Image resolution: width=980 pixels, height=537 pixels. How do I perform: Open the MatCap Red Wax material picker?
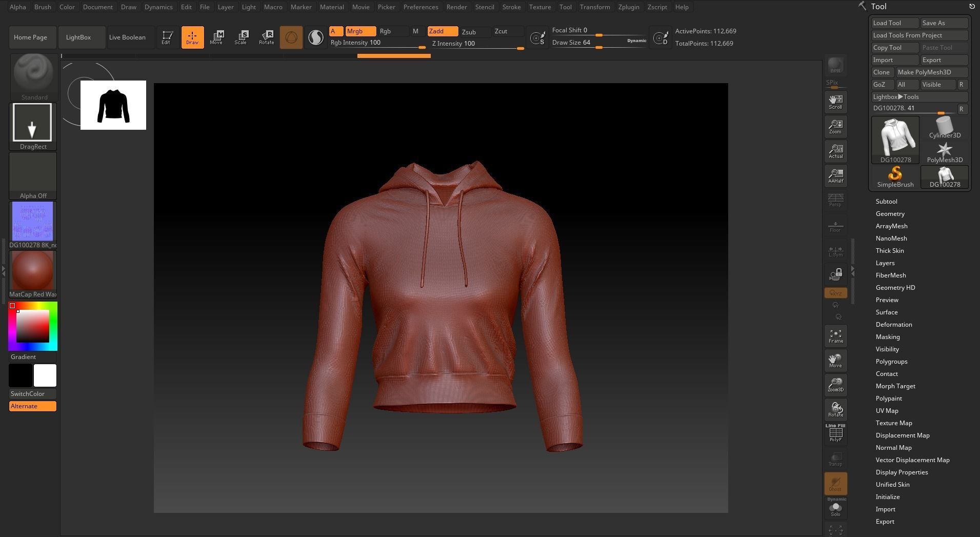33,274
